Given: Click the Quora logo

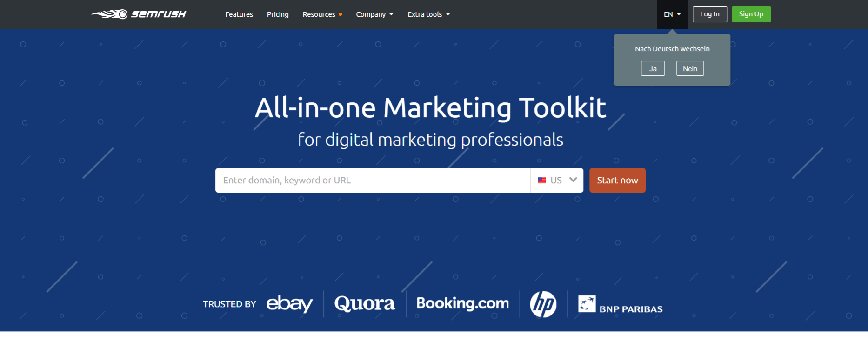Looking at the screenshot, I should click(365, 303).
